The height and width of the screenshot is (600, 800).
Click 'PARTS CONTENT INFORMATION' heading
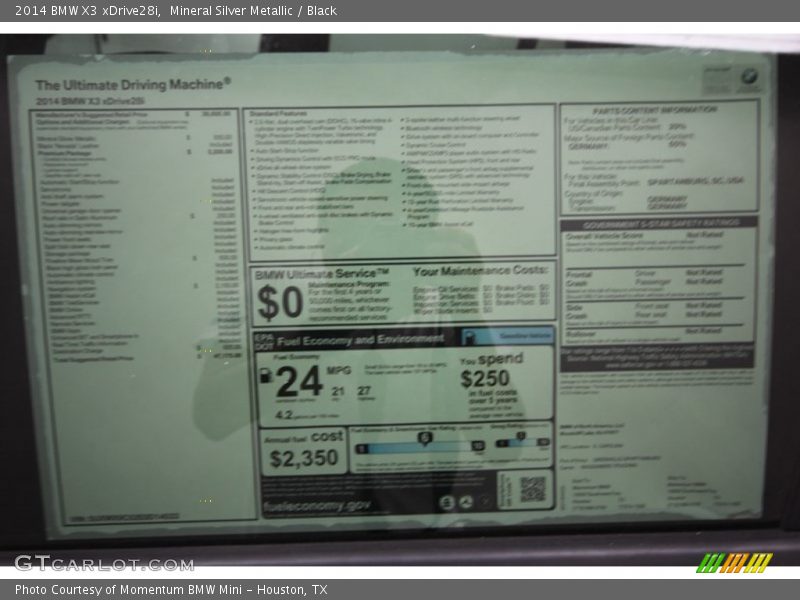click(x=655, y=110)
